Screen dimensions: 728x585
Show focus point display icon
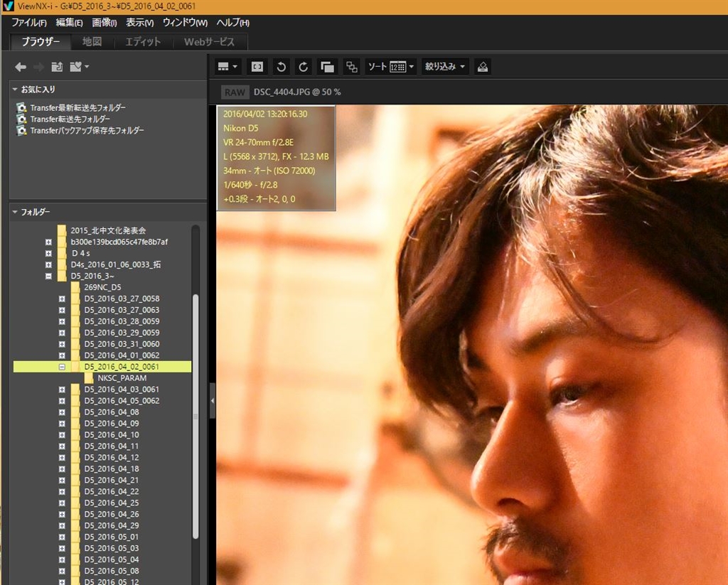pos(257,67)
